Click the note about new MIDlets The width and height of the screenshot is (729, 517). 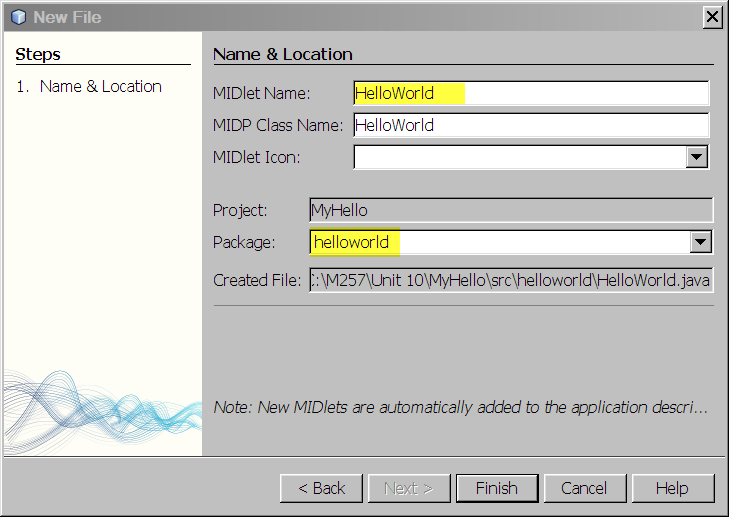pyautogui.click(x=461, y=408)
